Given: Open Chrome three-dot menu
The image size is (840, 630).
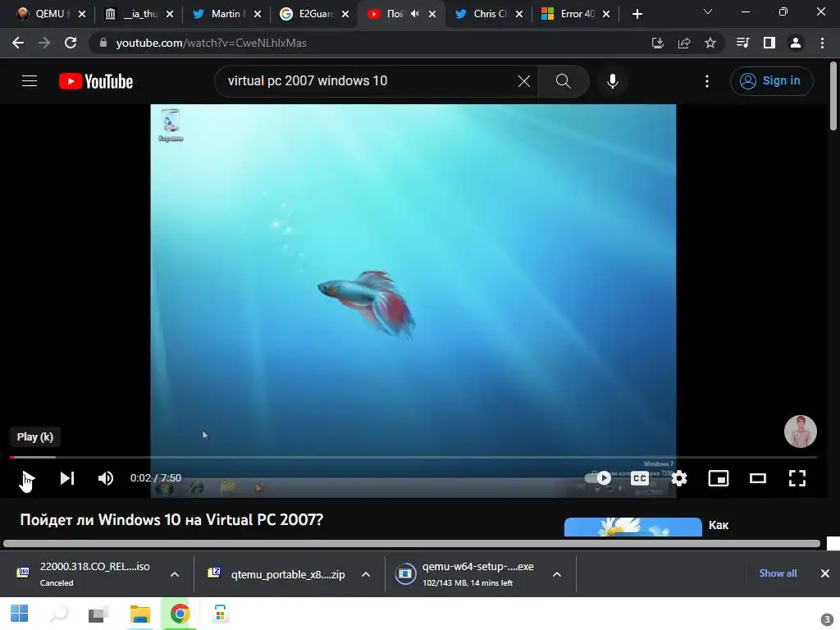Looking at the screenshot, I should coord(822,43).
